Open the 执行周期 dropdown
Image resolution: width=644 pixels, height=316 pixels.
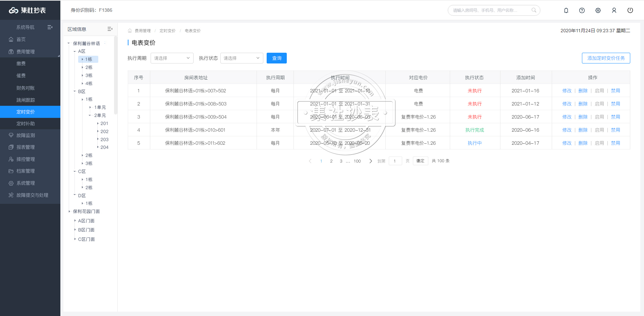coord(172,58)
